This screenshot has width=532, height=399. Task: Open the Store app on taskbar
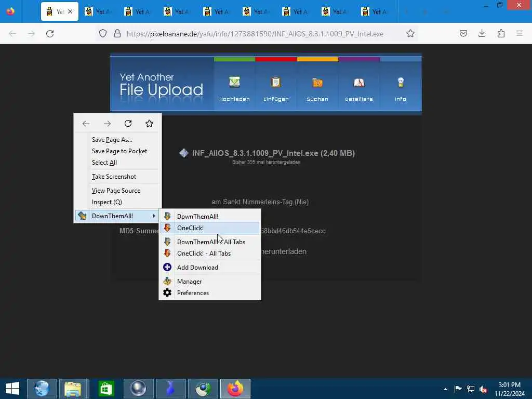point(107,389)
